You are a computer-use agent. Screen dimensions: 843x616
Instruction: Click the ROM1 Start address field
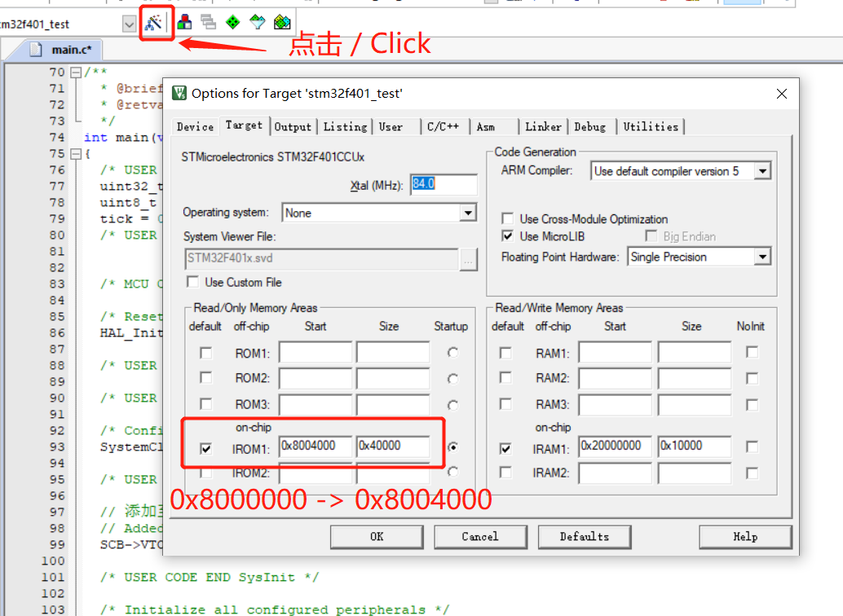tap(316, 353)
